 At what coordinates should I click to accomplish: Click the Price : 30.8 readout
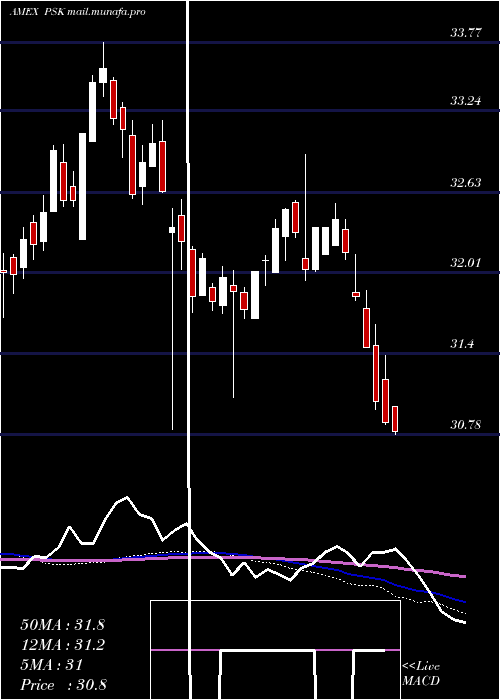click(x=63, y=685)
